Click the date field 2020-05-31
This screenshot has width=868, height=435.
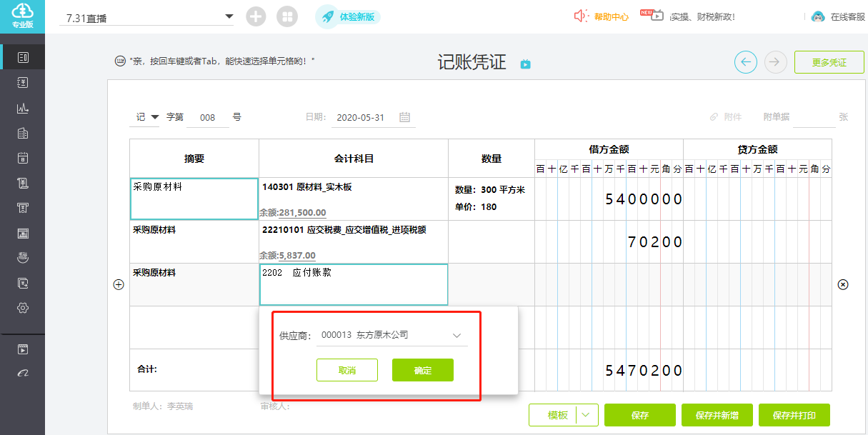361,117
